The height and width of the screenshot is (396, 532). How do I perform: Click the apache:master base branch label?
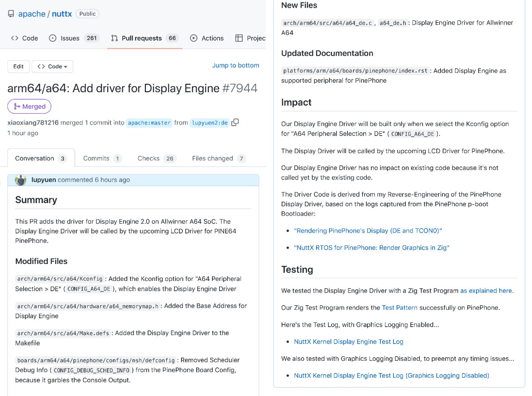[x=149, y=123]
